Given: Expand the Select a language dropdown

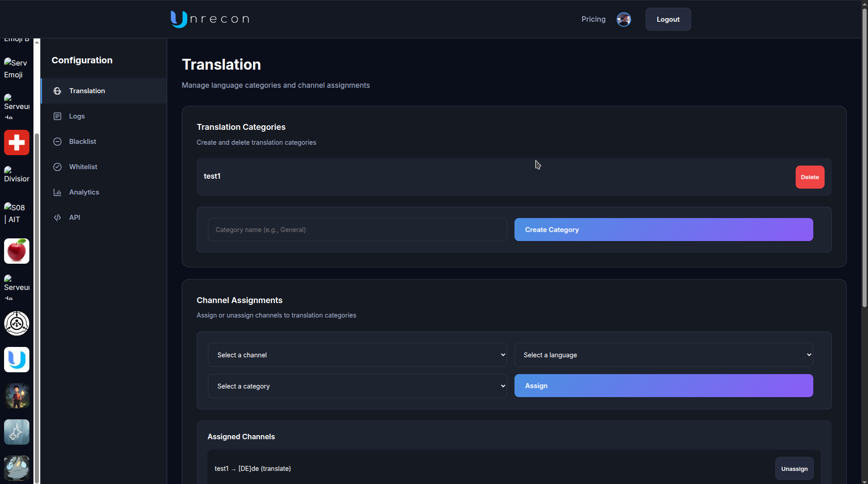Looking at the screenshot, I should (664, 355).
